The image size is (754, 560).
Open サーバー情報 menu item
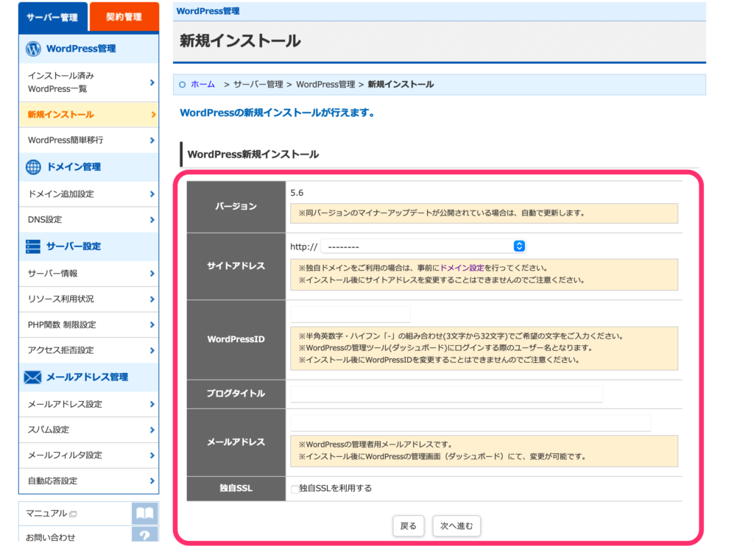point(88,274)
